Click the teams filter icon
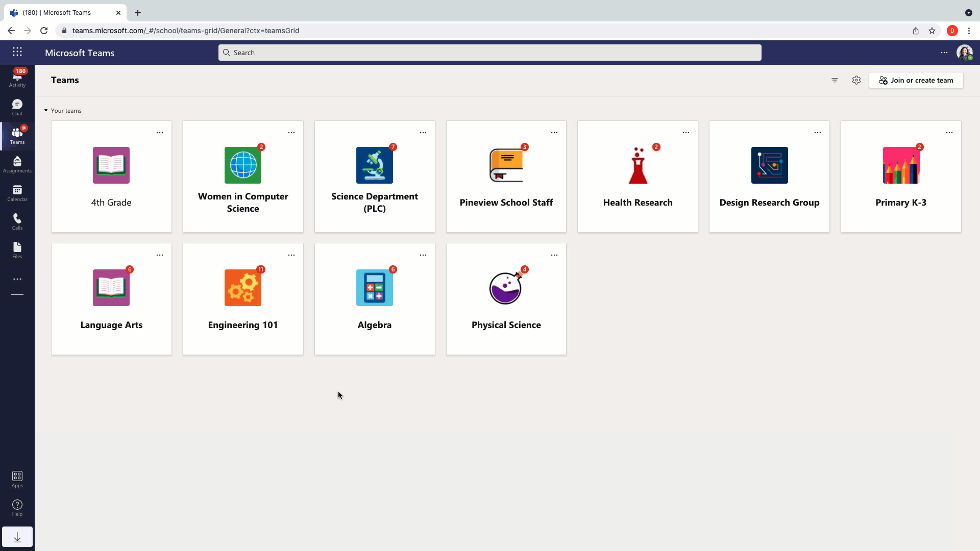This screenshot has height=551, width=980. click(835, 80)
